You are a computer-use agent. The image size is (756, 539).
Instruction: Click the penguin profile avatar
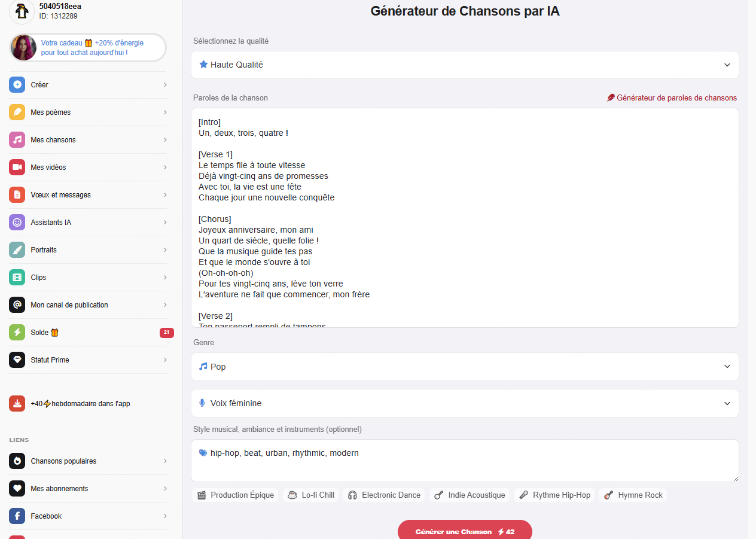[x=22, y=11]
